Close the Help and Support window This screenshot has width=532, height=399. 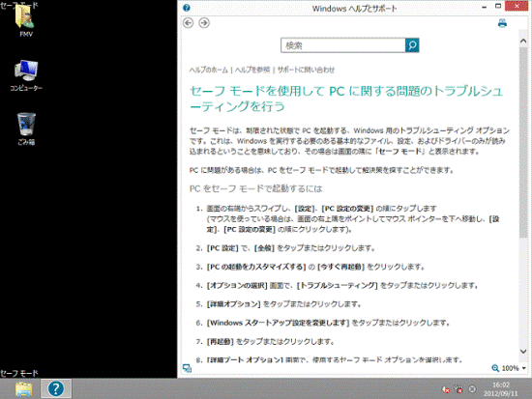point(517,6)
